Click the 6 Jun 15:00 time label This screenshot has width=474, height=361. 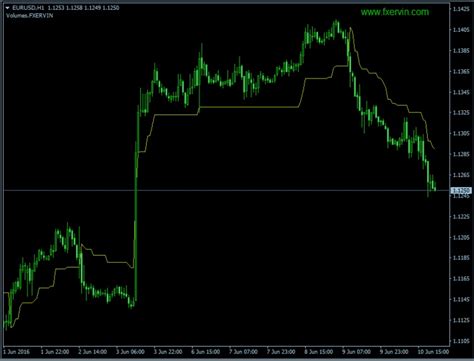point(206,352)
